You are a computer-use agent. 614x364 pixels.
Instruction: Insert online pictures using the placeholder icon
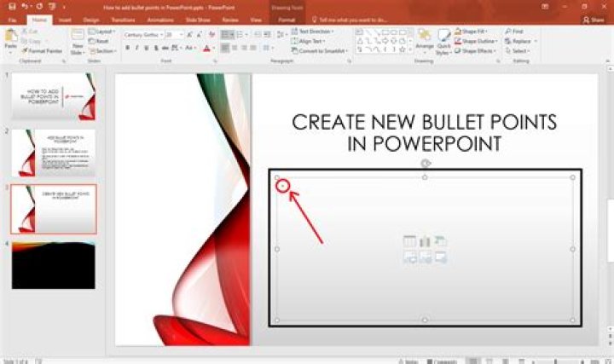(425, 257)
